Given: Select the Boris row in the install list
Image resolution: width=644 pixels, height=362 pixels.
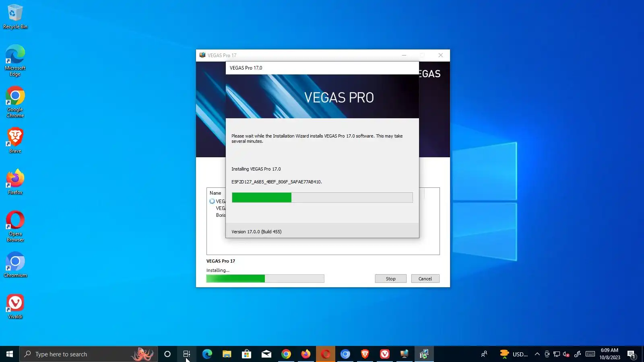Looking at the screenshot, I should click(x=221, y=215).
